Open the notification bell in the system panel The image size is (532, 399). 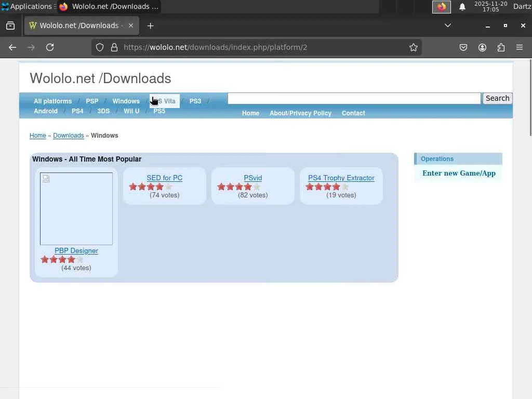tap(462, 7)
